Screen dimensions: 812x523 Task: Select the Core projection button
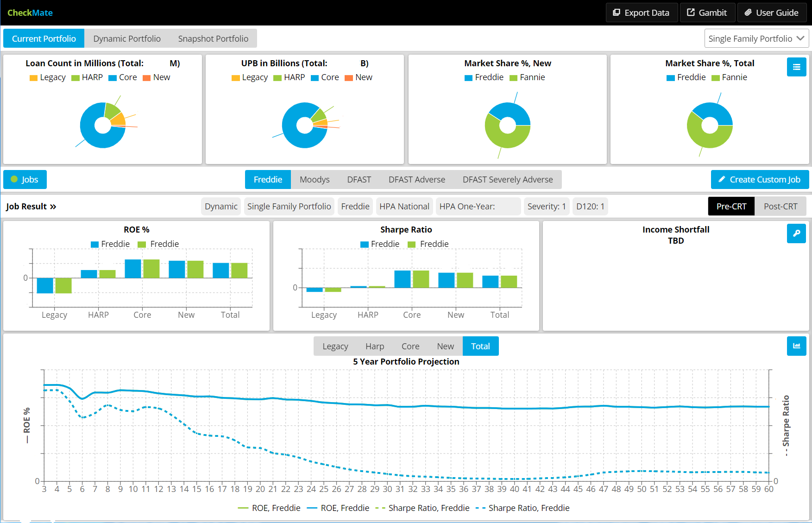click(410, 347)
